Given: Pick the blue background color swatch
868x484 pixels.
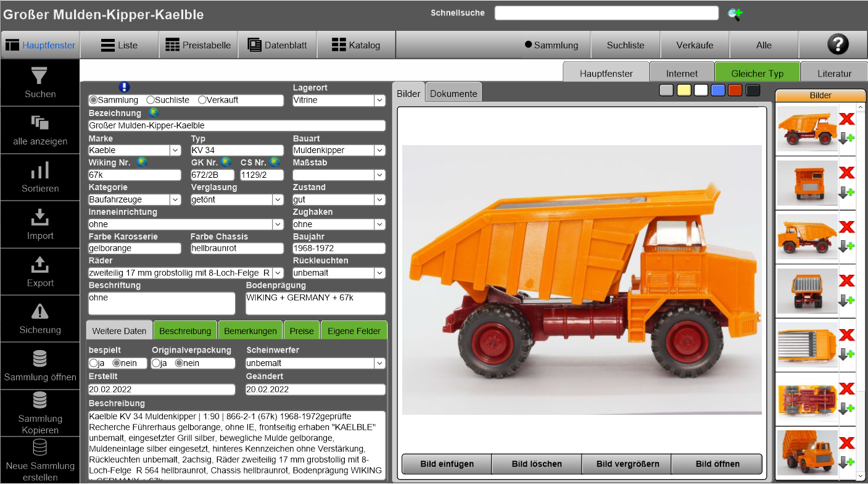Looking at the screenshot, I should (717, 91).
